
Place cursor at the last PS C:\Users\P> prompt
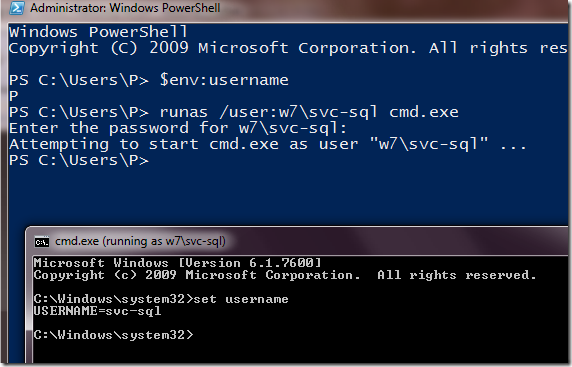[x=79, y=160]
